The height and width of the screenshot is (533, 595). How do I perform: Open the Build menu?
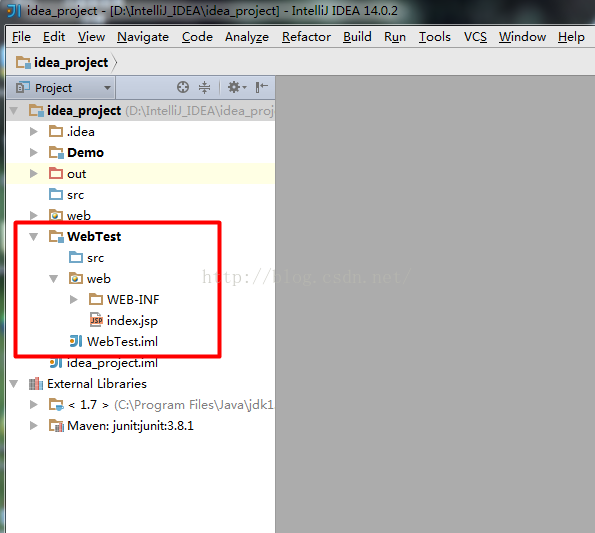tap(357, 37)
